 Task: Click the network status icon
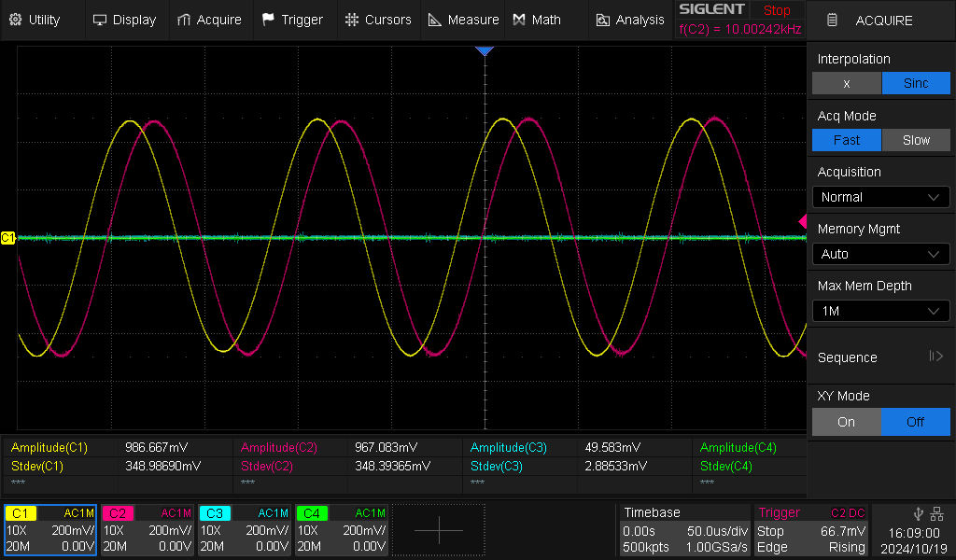[x=937, y=513]
